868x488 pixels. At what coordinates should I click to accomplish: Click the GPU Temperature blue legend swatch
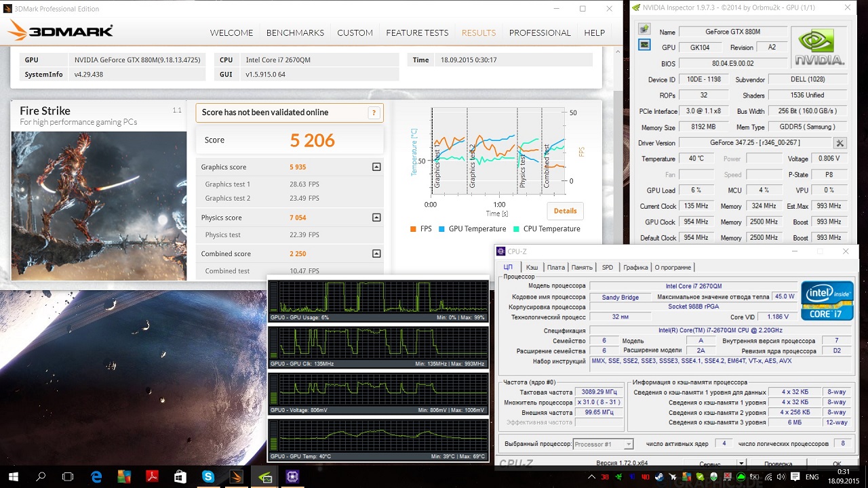pos(441,229)
